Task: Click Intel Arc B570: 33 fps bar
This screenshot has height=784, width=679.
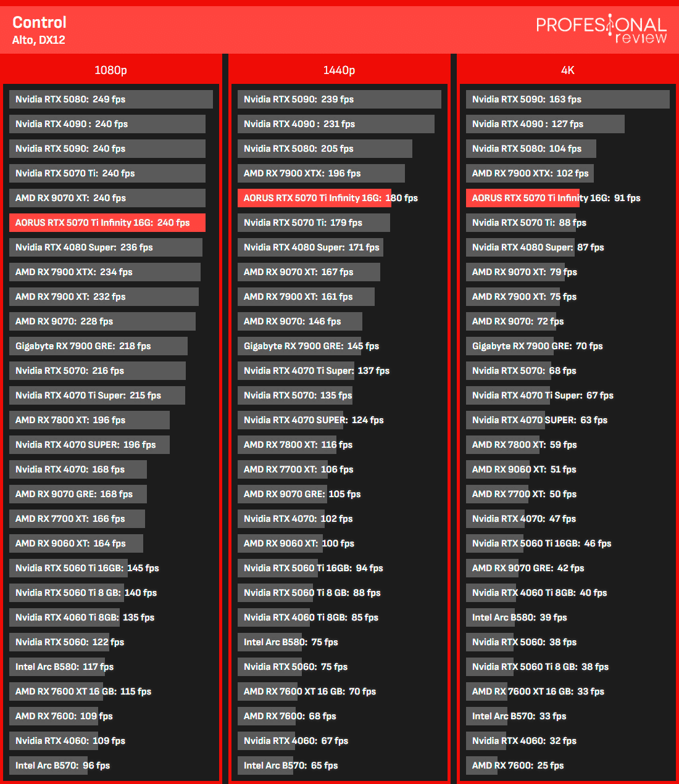Action: 487,716
